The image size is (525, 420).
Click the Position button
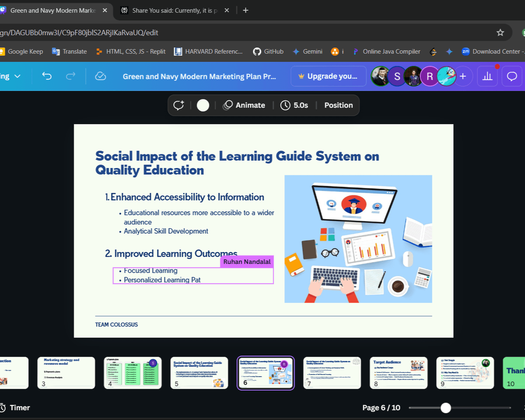point(338,105)
